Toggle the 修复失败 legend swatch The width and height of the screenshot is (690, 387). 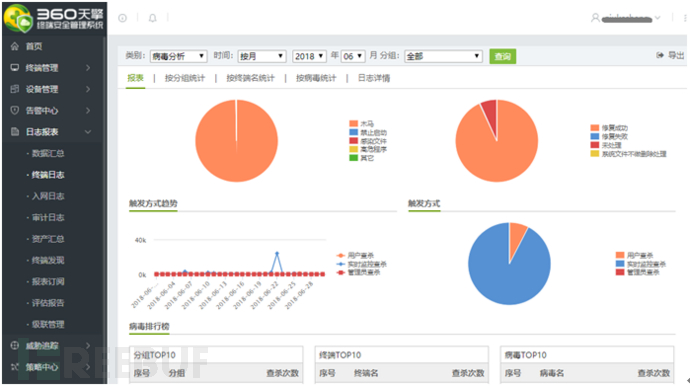pos(595,136)
